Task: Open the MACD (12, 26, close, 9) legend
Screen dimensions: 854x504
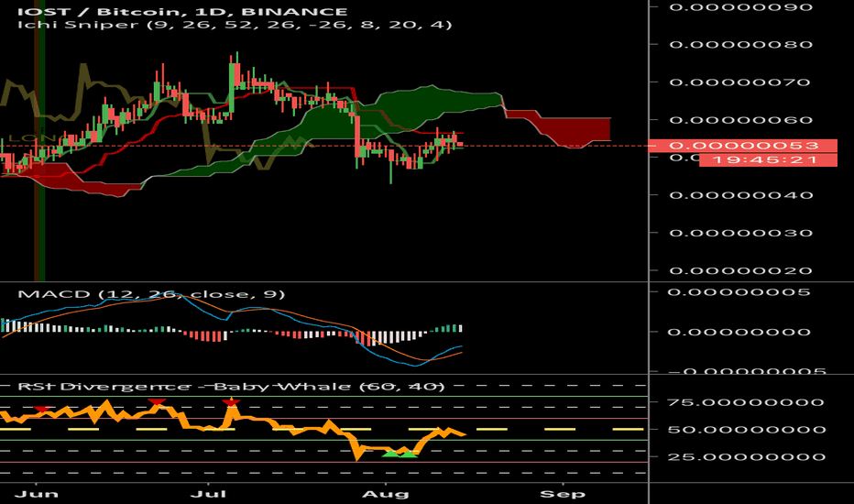Action: coord(151,294)
